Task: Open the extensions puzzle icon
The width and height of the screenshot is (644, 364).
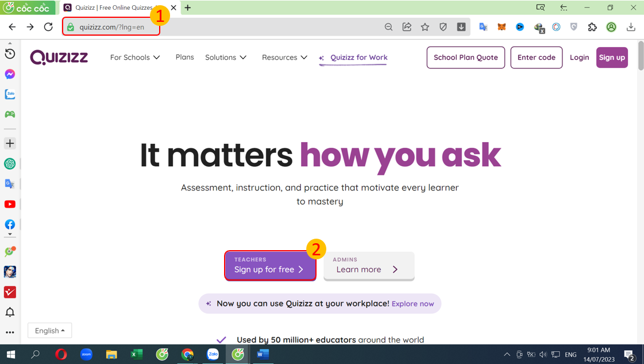Action: pos(592,27)
